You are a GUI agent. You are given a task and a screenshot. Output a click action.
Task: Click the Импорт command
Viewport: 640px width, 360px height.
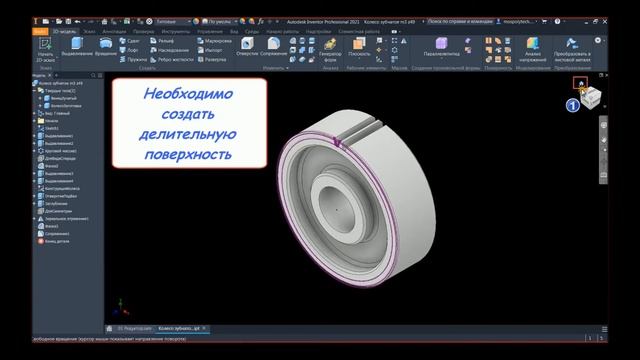pos(210,50)
